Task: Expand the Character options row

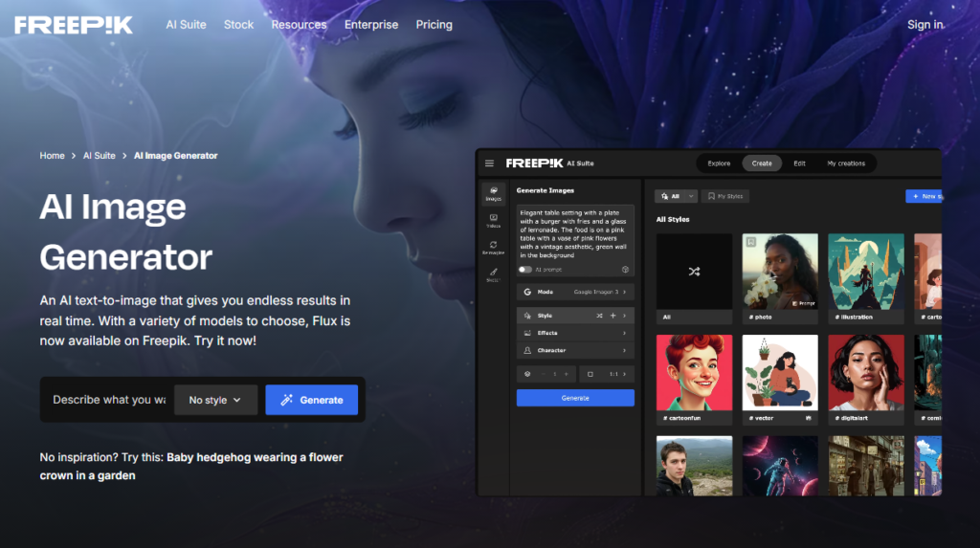Action: pos(575,350)
